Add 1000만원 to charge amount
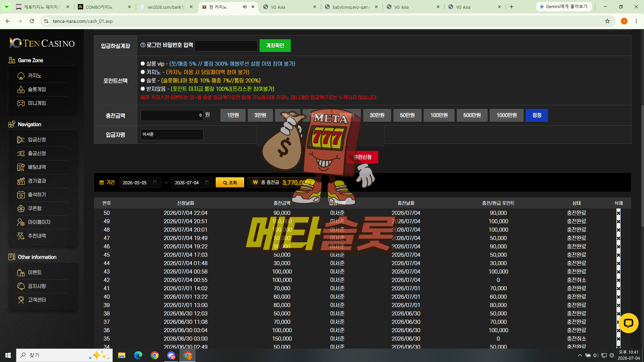Screen dimensions: 644x362 click(506, 115)
